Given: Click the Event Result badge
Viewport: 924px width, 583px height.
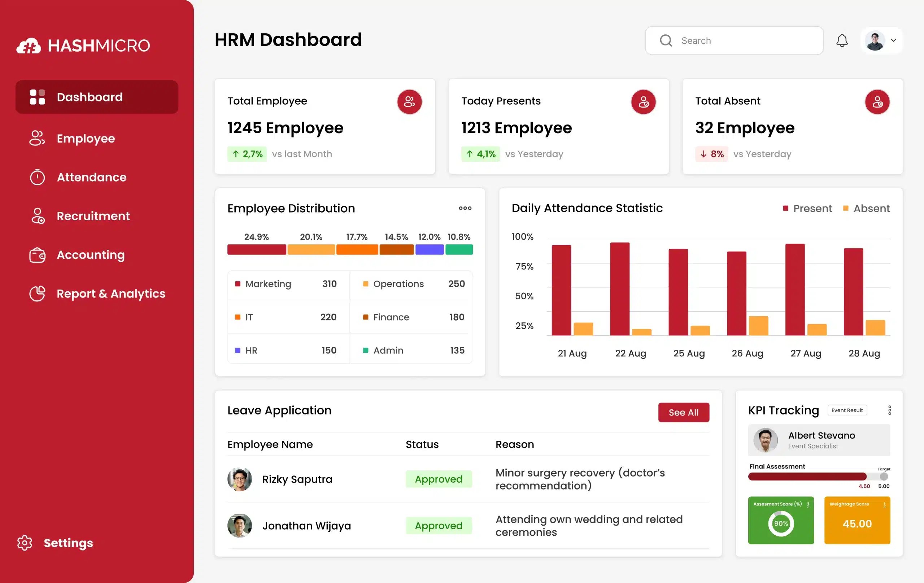Looking at the screenshot, I should [x=847, y=410].
